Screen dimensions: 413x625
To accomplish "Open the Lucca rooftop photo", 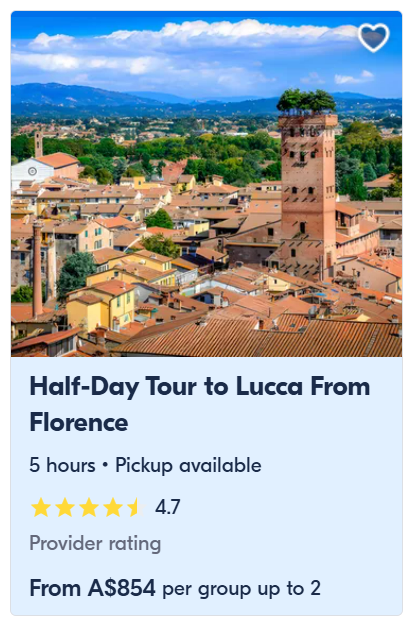I will click(x=206, y=184).
